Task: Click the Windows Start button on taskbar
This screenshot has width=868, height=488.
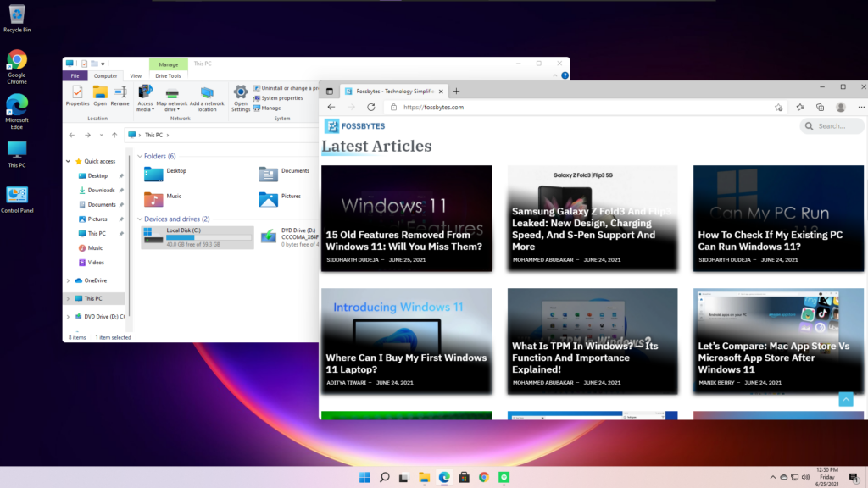Action: pyautogui.click(x=364, y=478)
